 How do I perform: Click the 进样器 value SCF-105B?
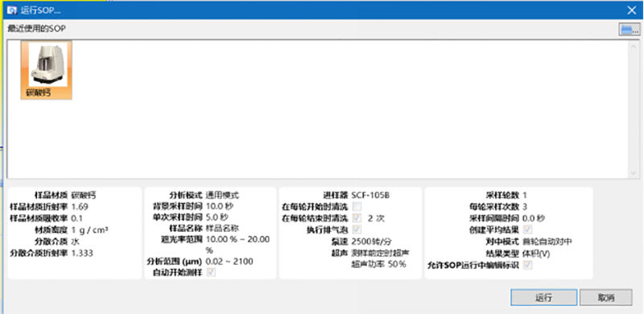point(370,195)
